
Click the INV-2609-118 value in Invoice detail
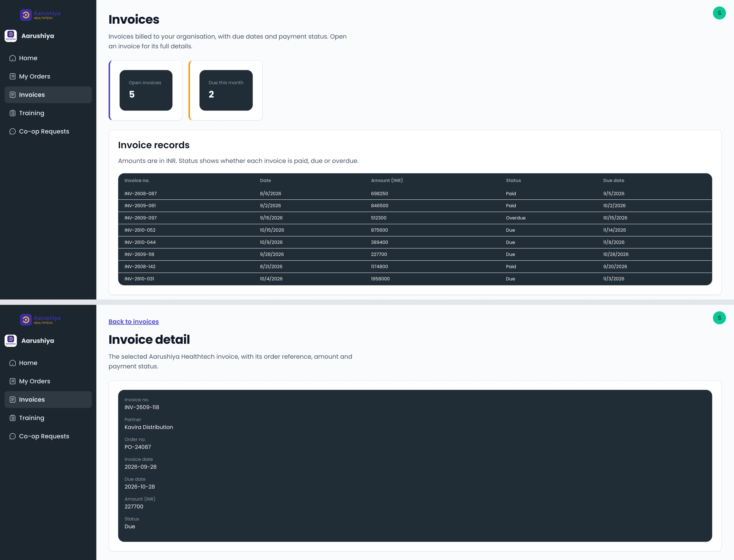pos(142,407)
